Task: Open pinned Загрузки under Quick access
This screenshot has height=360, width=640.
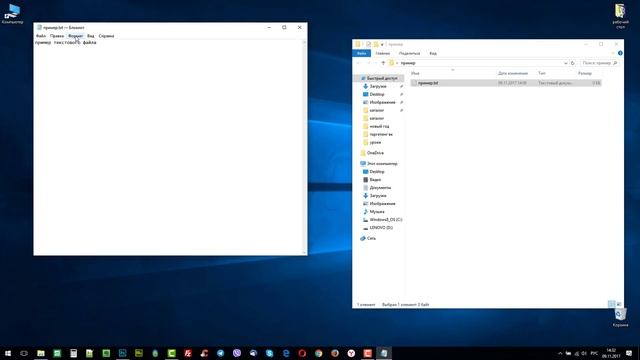Action: [x=378, y=86]
